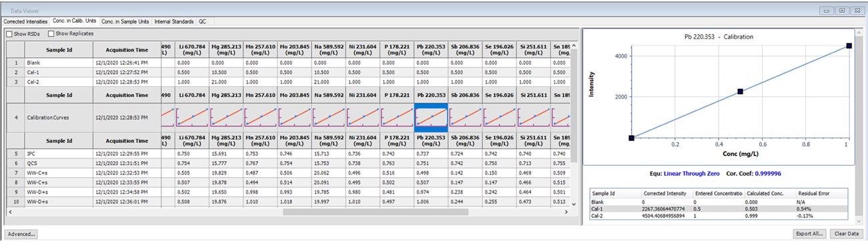This screenshot has width=868, height=244.
Task: Click row number 10 header
Action: (x=15, y=201)
